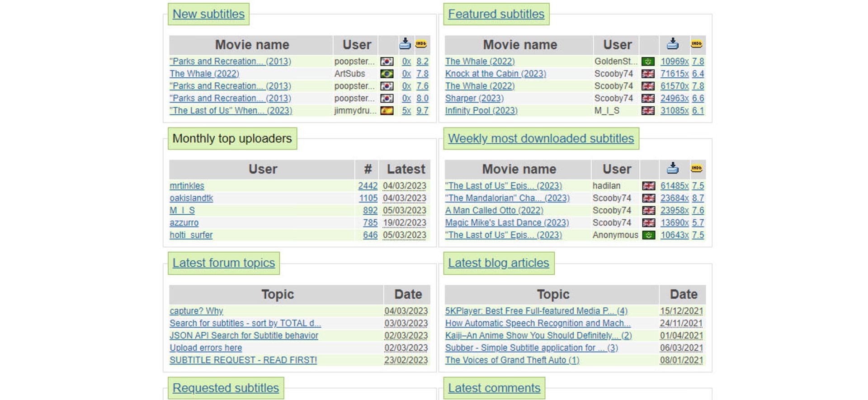Click the Spanish flag in The Last of Us row
The image size is (868, 400).
tap(387, 111)
